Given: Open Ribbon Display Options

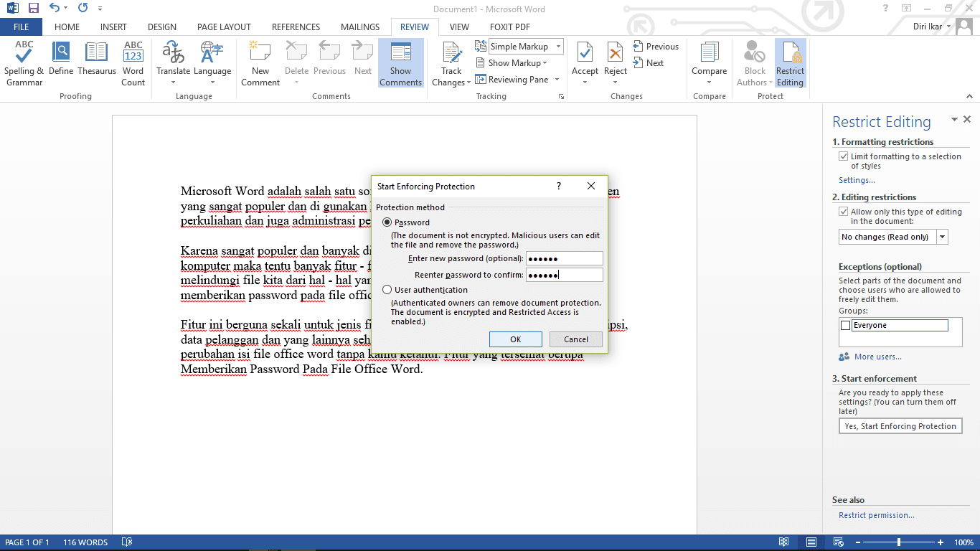Looking at the screenshot, I should point(907,9).
